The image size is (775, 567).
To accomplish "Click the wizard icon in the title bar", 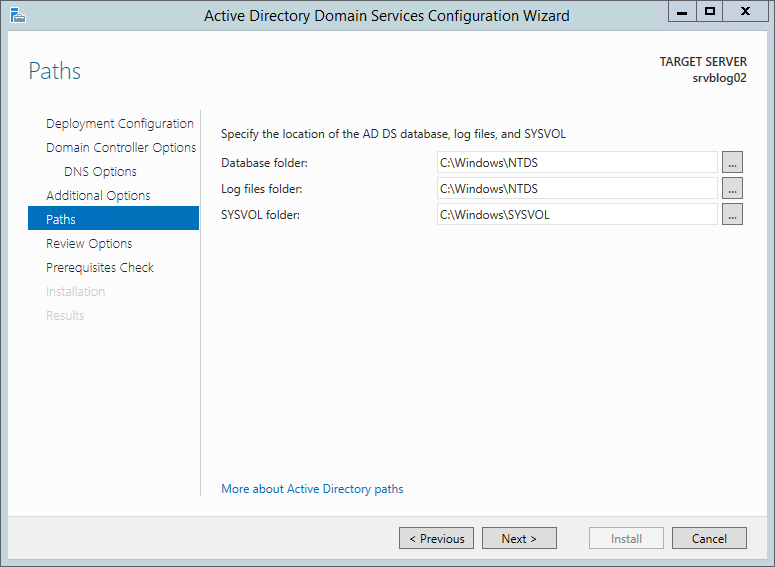I will 18,15.
